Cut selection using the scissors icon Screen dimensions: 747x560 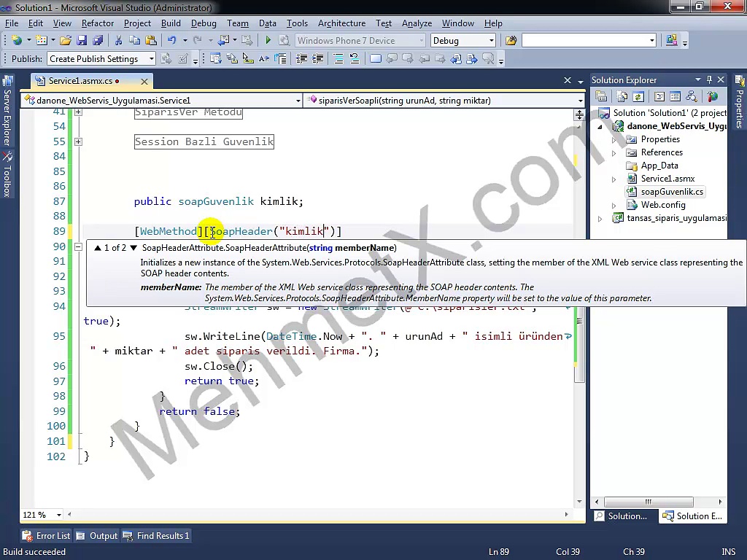[118, 41]
